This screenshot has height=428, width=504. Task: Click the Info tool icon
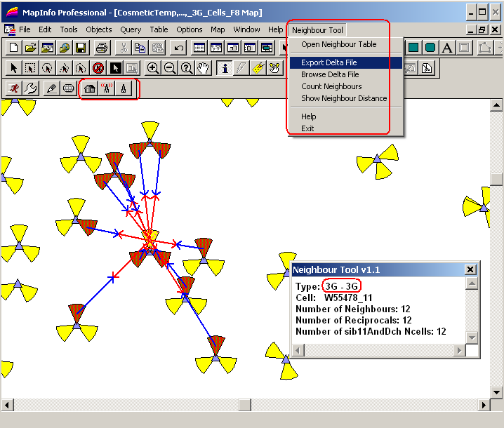coord(225,68)
